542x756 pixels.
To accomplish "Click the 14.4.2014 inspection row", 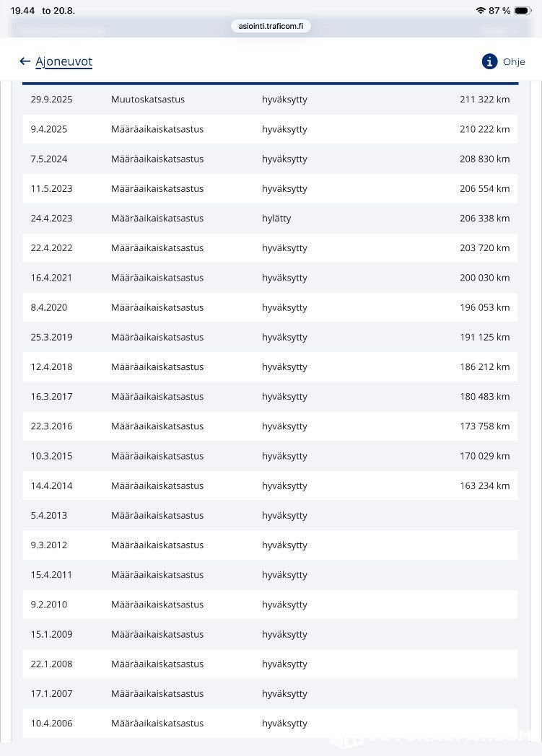I will tap(270, 485).
